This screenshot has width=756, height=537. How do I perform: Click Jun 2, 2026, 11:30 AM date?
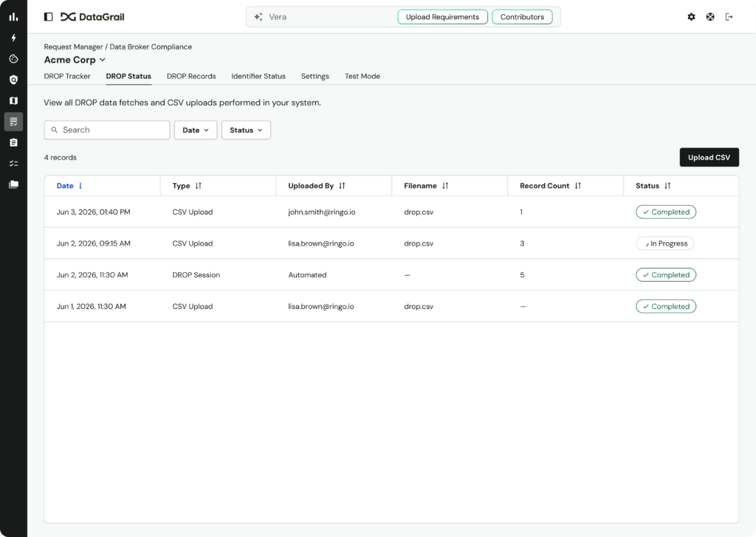click(92, 275)
